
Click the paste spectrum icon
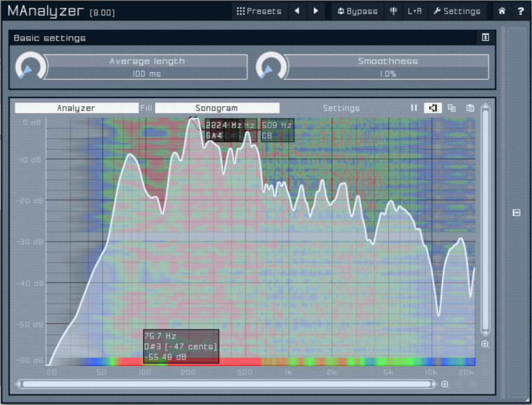click(x=470, y=108)
